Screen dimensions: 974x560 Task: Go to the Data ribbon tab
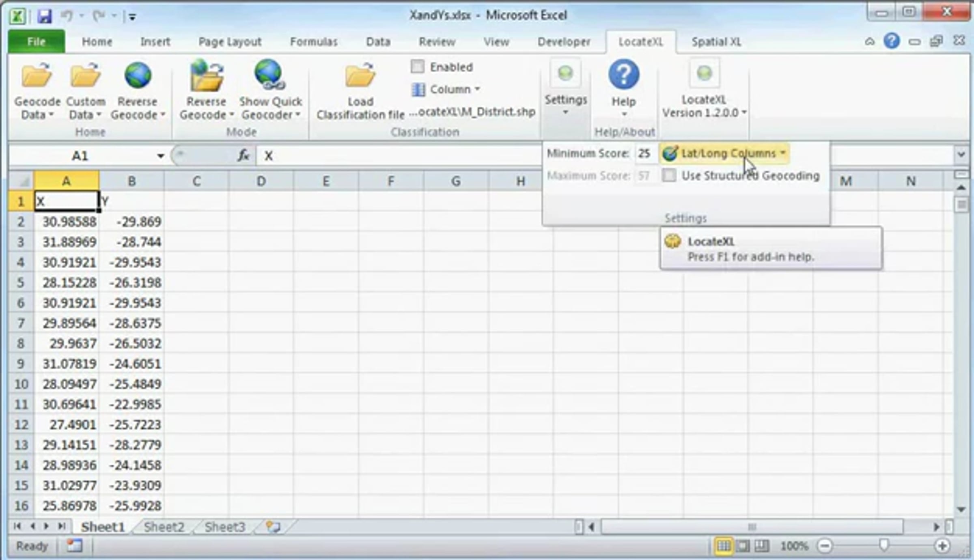click(x=378, y=42)
